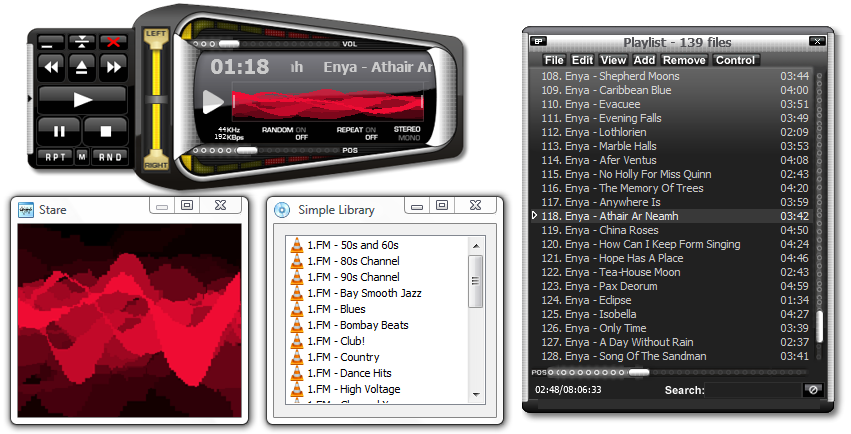
Task: Click the 01:18 elapsed time display
Action: coord(239,67)
